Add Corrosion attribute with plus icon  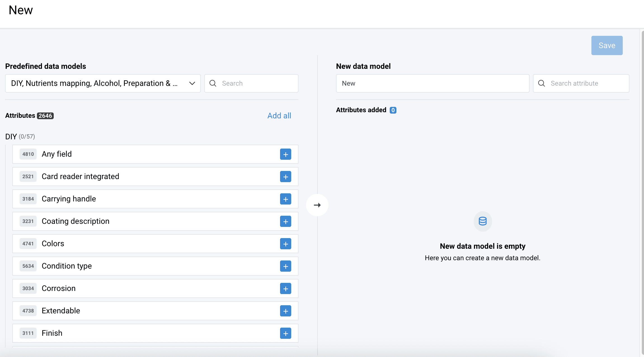pos(285,288)
